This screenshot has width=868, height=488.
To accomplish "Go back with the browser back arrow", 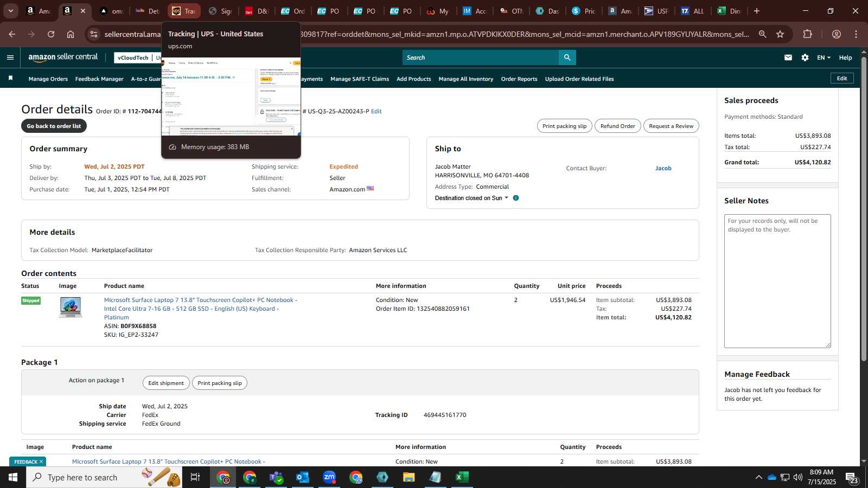I will (12, 34).
